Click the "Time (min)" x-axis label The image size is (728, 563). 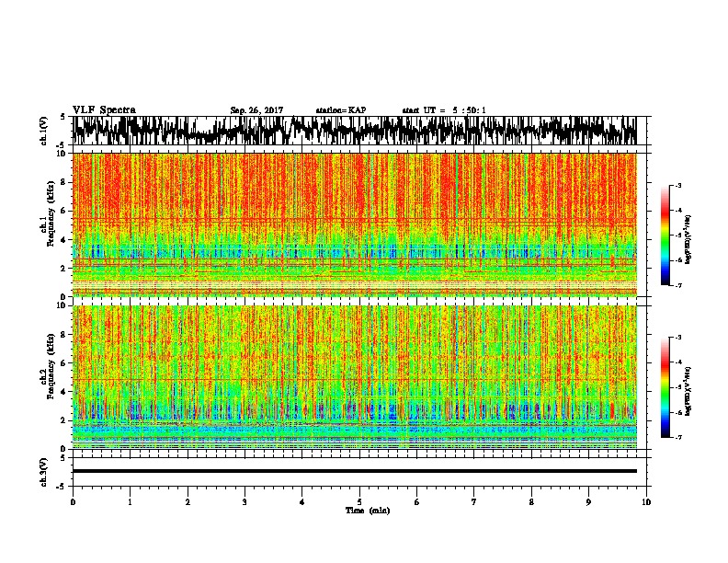pyautogui.click(x=368, y=511)
